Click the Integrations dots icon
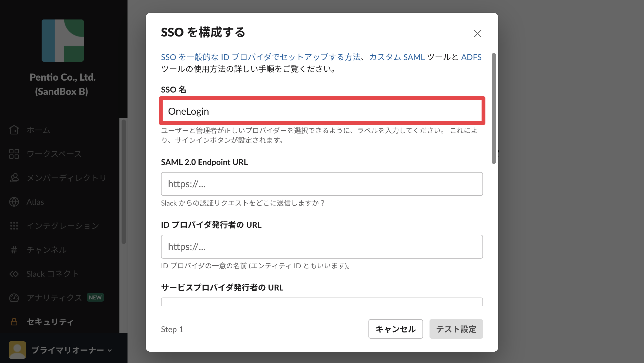 tap(14, 226)
